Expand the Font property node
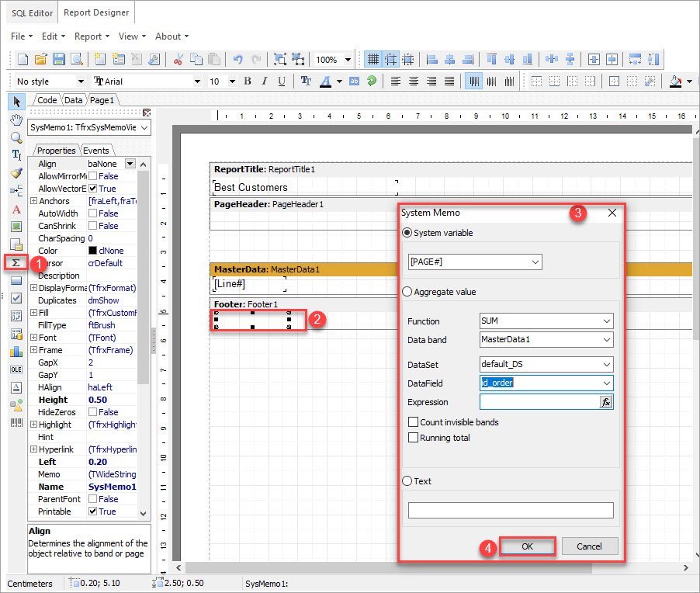 [x=33, y=337]
